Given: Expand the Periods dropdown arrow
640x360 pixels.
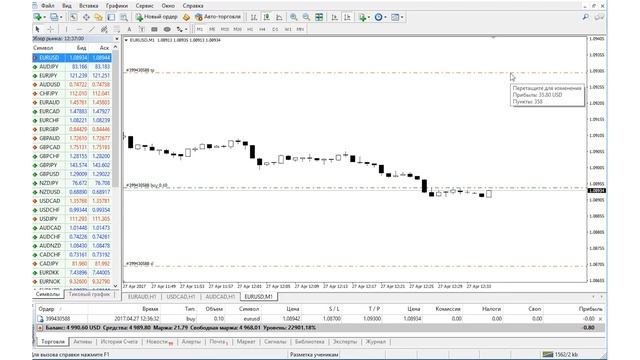Looking at the screenshot, I should click(x=385, y=17).
